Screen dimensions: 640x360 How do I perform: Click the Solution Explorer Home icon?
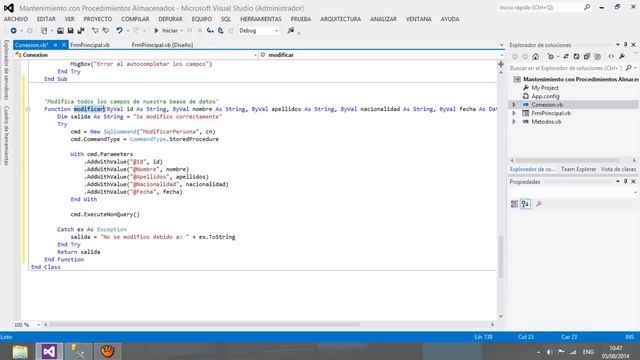pos(536,57)
